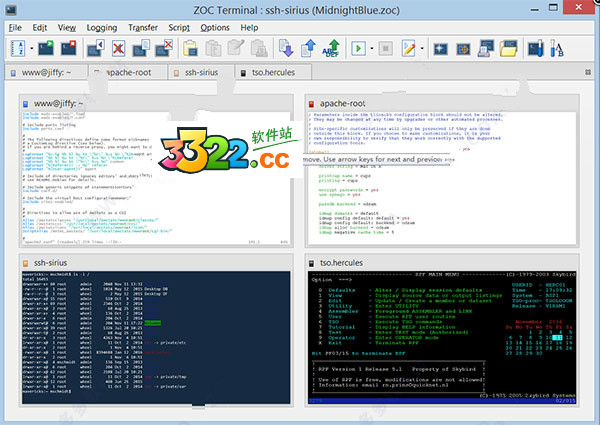The width and height of the screenshot is (600, 425).
Task: Click the 'www@jiffy: ~' pane title text
Action: point(58,104)
